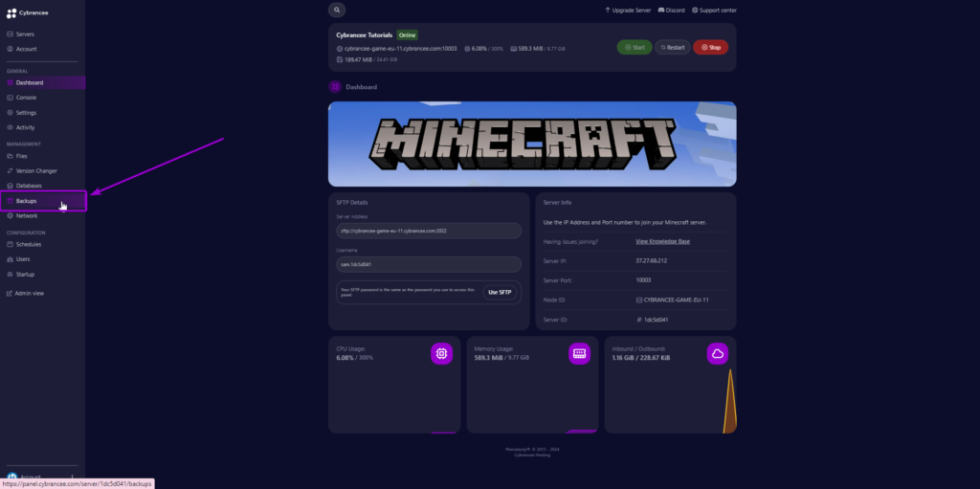Viewport: 980px width, 489px height.
Task: Open the Support center link
Action: click(714, 10)
